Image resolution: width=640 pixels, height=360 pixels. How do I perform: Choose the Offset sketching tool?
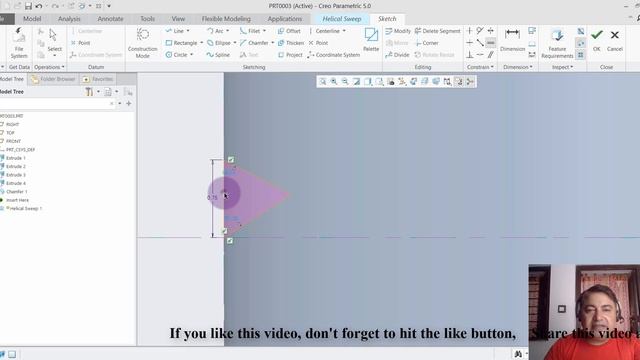pyautogui.click(x=289, y=31)
